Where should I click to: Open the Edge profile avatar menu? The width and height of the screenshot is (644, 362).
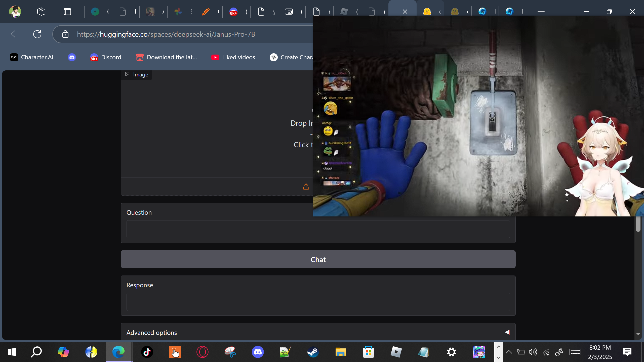(15, 12)
